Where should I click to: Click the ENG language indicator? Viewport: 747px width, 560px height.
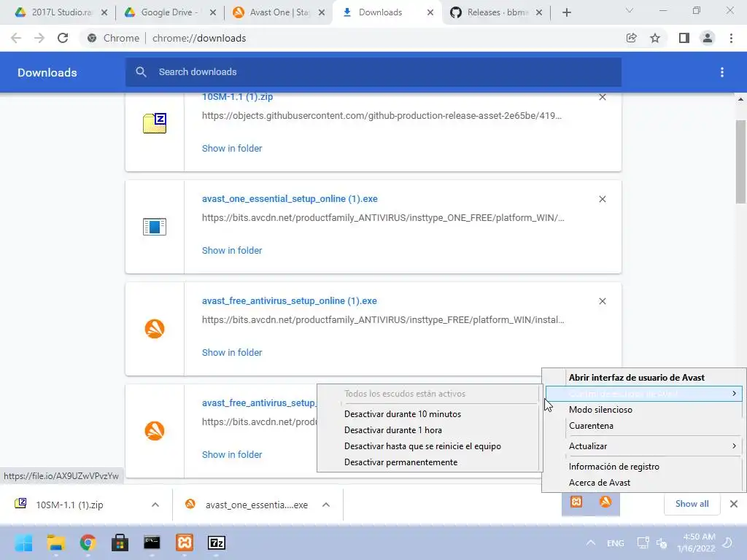[616, 542]
